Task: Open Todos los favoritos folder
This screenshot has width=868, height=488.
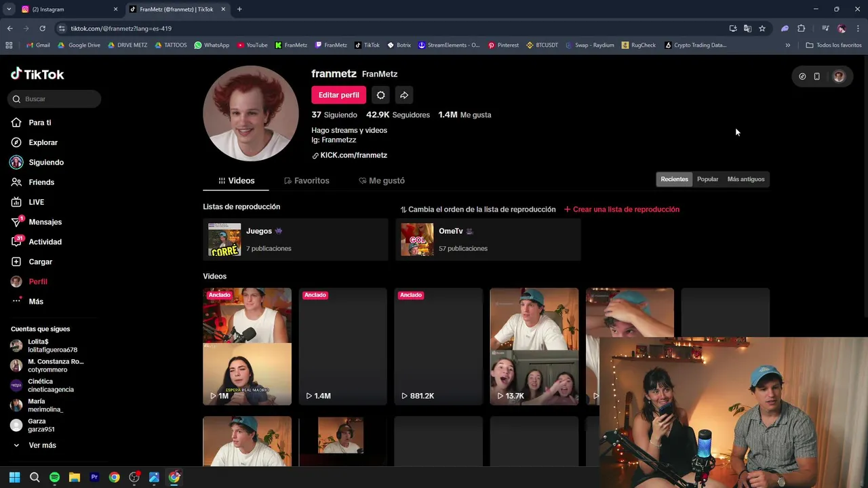Action: click(x=833, y=45)
